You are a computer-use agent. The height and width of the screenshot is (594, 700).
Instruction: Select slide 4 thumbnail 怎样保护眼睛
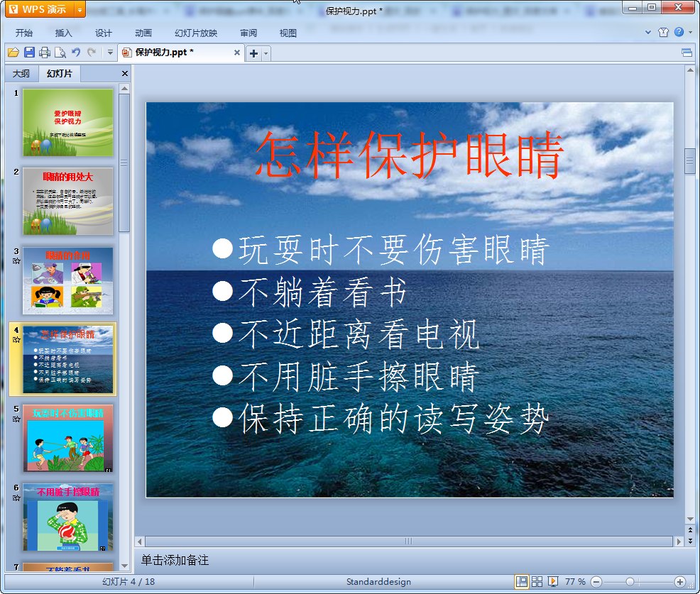coord(68,359)
